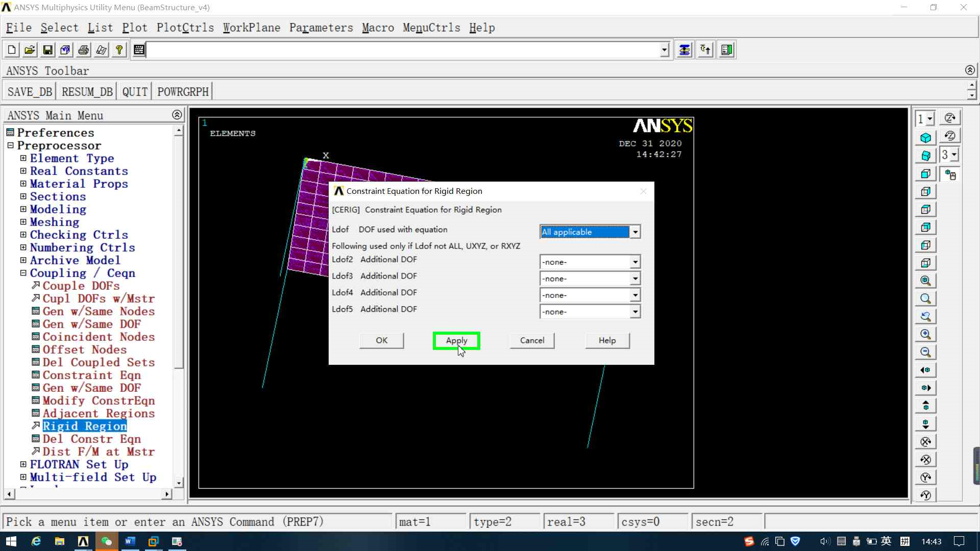Screen dimensions: 980x551
Task: Click the SAVE_DB toolbar button
Action: coord(30,92)
